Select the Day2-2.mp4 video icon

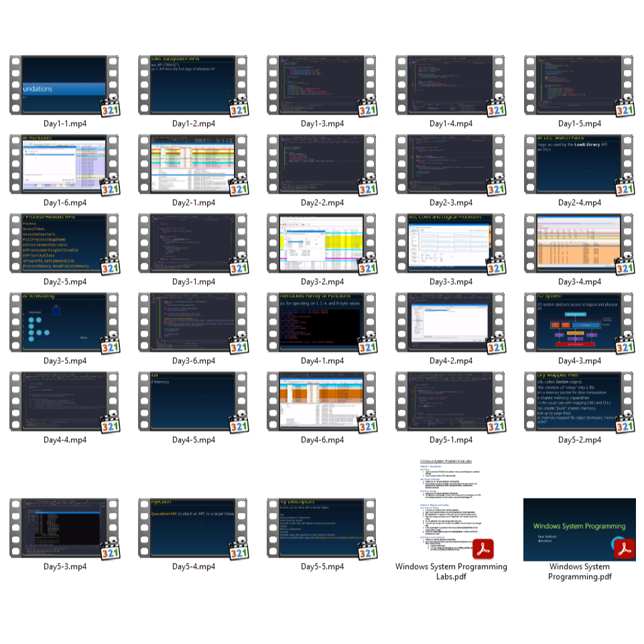click(322, 164)
